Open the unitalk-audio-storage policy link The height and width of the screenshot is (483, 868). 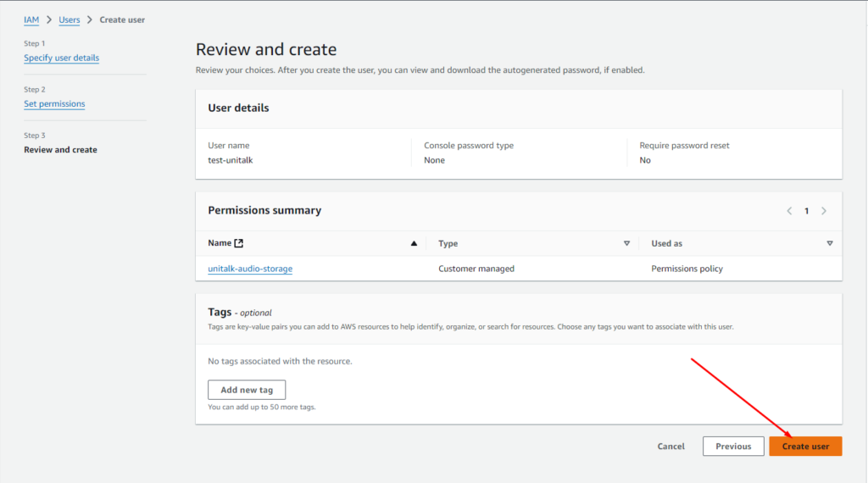click(250, 269)
